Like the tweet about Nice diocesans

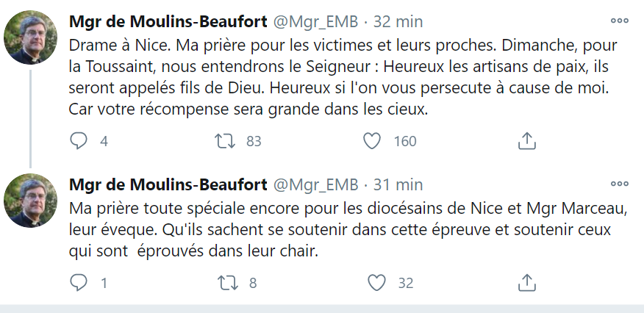coord(376,282)
